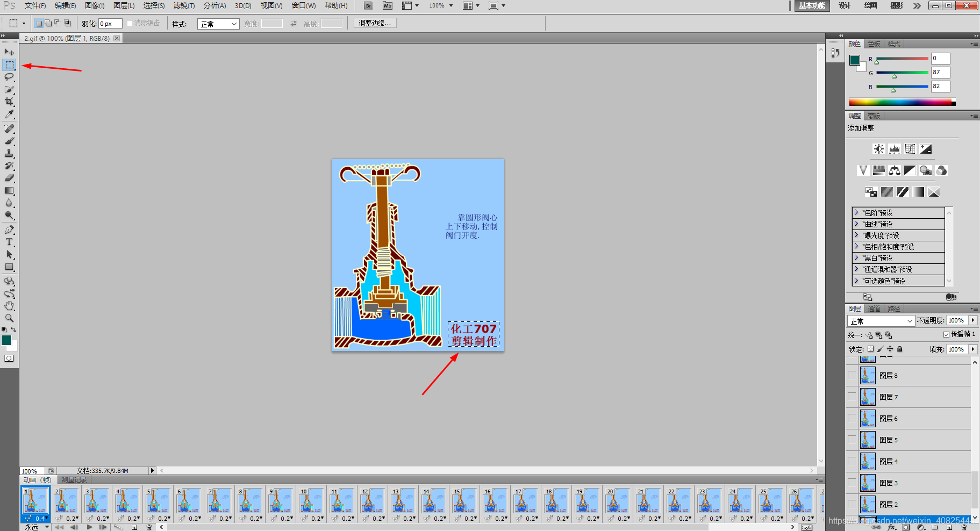This screenshot has height=531, width=980.
Task: Open the 图像(I) menu
Action: tap(95, 5)
